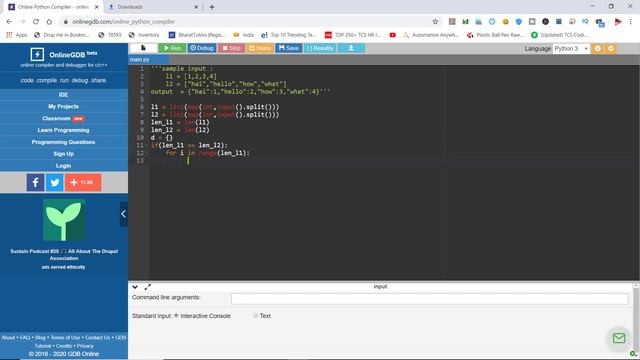
Task: Click the IQ extension icon
Action: click(585, 22)
